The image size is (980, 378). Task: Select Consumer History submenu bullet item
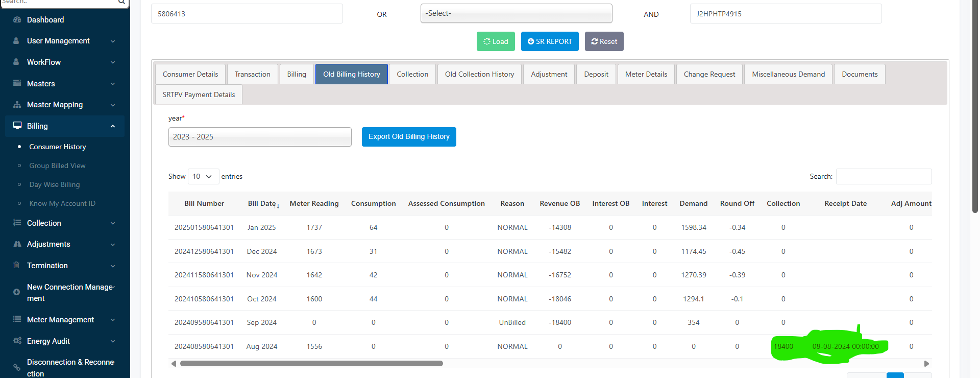tap(57, 147)
